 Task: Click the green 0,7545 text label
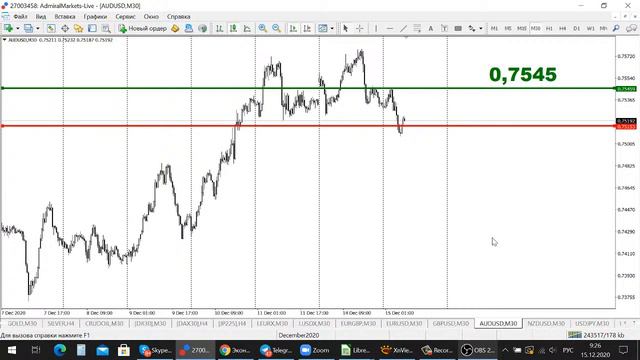point(523,74)
